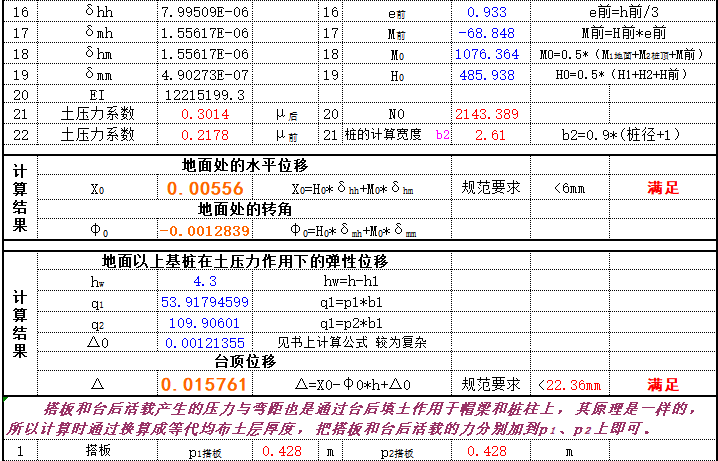Click the orange result 0.015761

click(205, 384)
